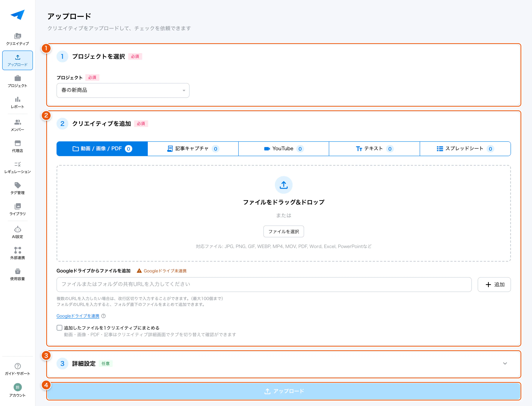This screenshot has height=406, width=532.
Task: Click the paper plane app logo
Action: 17,15
